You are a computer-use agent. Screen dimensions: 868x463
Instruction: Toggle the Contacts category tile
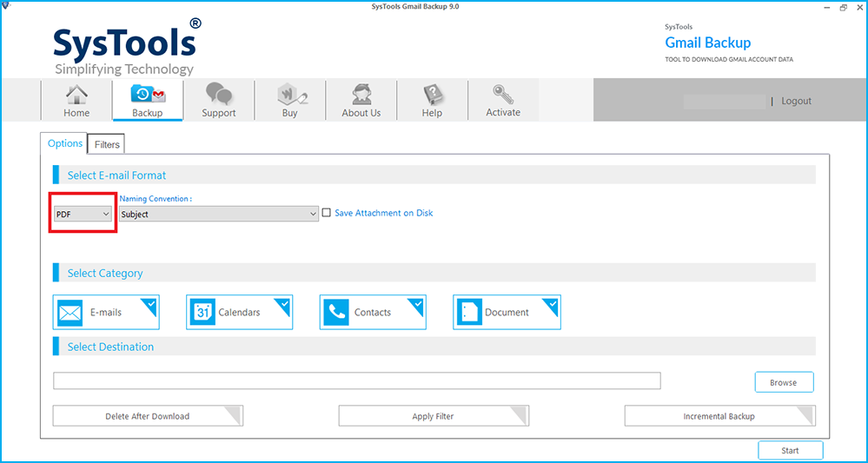pyautogui.click(x=373, y=313)
